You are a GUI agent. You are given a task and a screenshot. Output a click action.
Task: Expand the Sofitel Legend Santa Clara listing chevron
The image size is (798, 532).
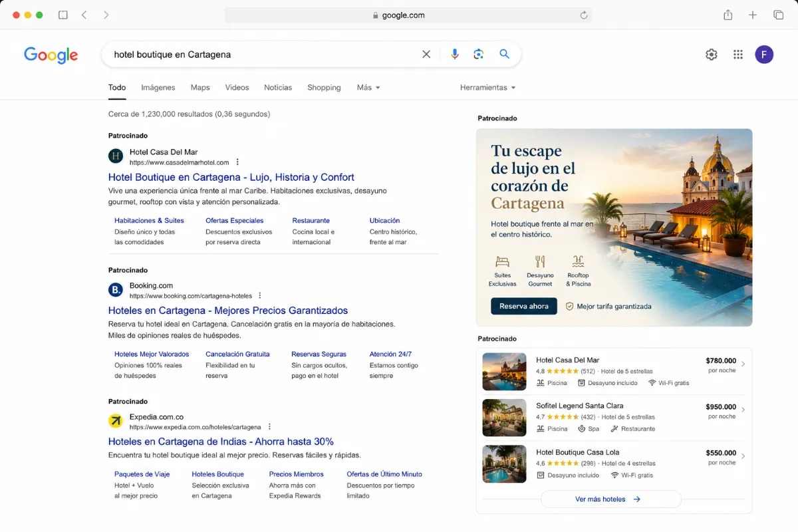point(743,410)
